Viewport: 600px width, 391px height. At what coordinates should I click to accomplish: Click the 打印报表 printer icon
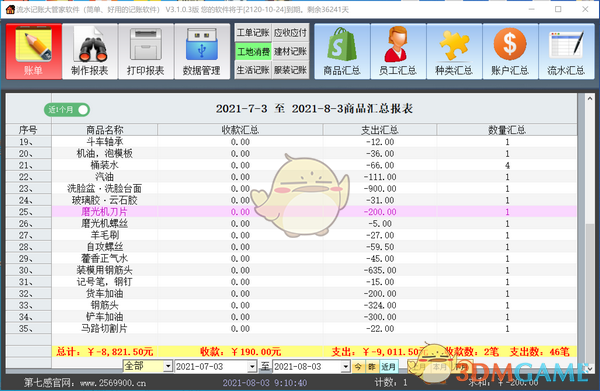pyautogui.click(x=146, y=51)
